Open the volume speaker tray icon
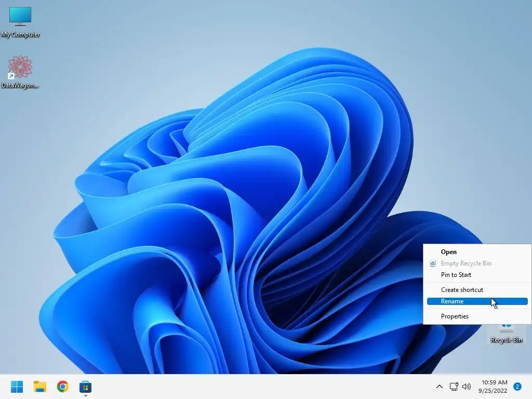Screen dimensions: 532x399 467,387
